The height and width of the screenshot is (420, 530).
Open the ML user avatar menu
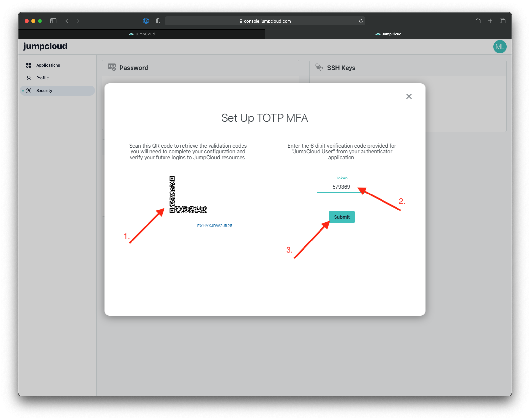500,47
